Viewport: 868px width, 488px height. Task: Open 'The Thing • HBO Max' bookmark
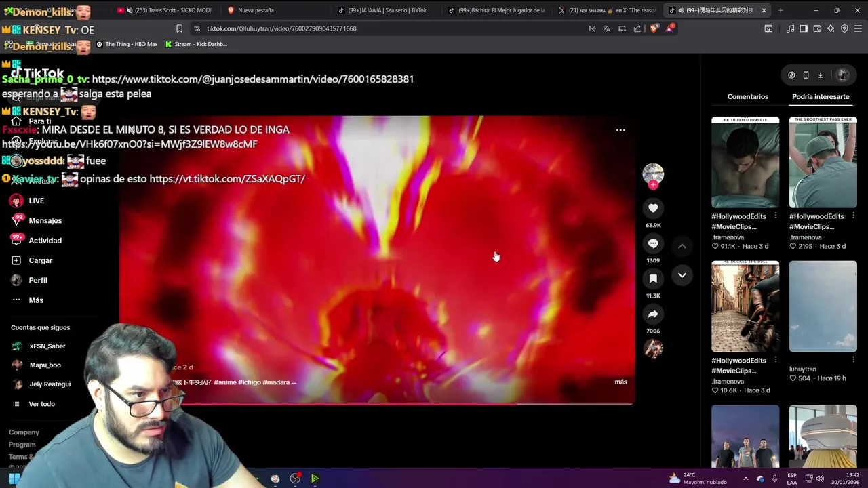(x=127, y=44)
